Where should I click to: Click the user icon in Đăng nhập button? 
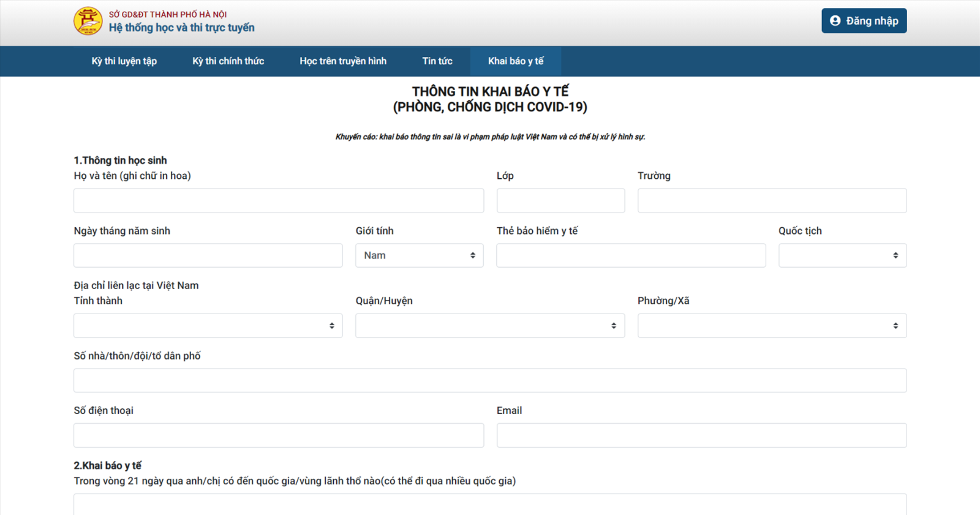point(835,21)
